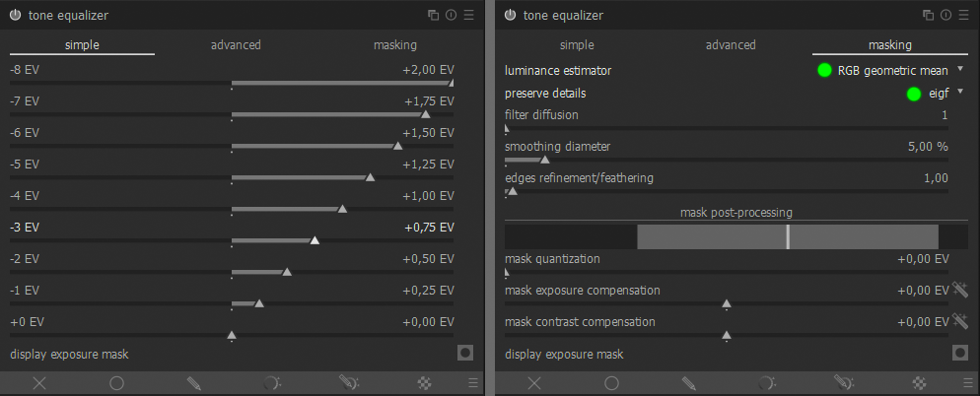Image resolution: width=980 pixels, height=396 pixels.
Task: Reset parameters in the right tone equalizer panel
Action: pyautogui.click(x=945, y=15)
